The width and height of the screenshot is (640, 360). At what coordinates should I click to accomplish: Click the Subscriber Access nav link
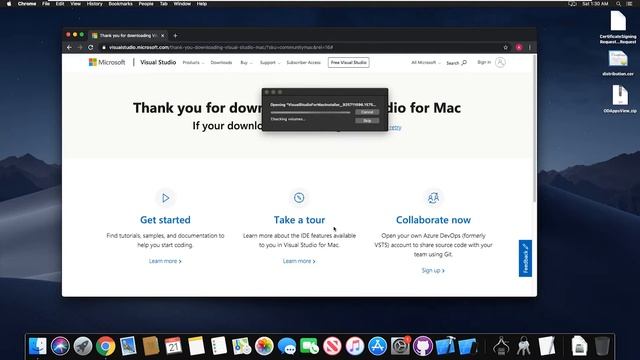coord(304,62)
